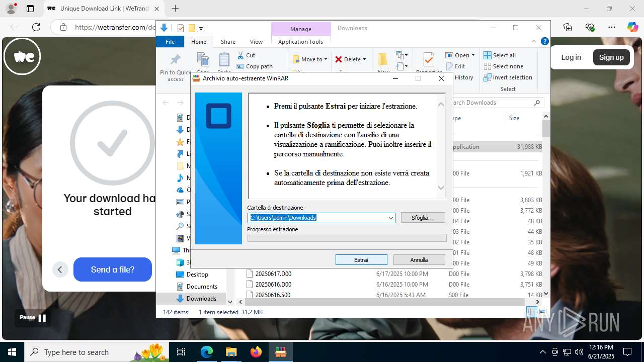Image resolution: width=644 pixels, height=362 pixels.
Task: Switch to details view icon in status bar
Action: [x=533, y=312]
